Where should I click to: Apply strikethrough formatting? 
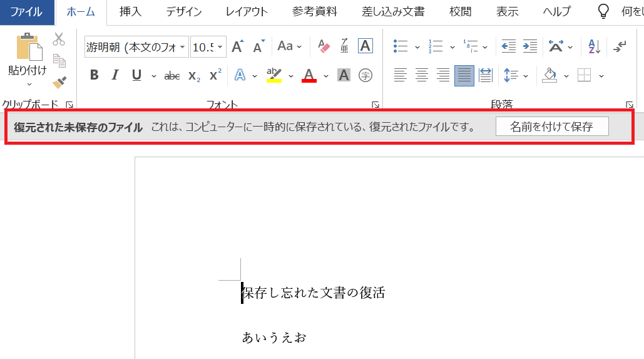coord(171,76)
